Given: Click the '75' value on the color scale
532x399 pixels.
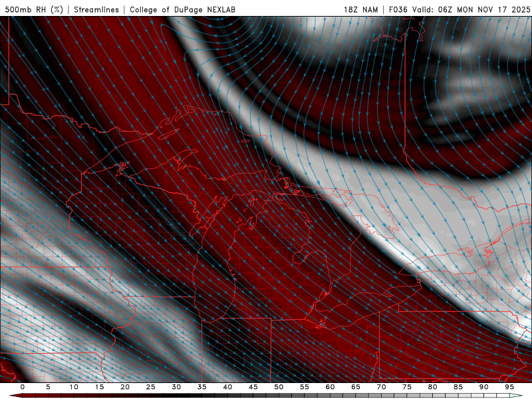Looking at the screenshot, I should point(407,387).
